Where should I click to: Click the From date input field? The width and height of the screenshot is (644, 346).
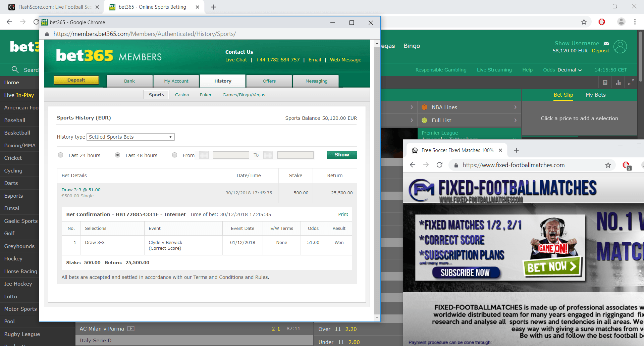coord(231,155)
